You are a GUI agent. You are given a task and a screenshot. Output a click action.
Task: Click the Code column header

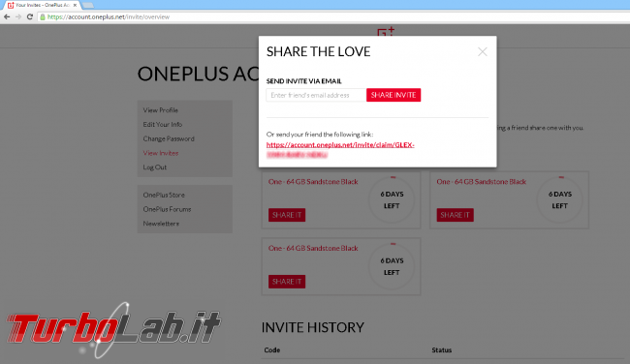272,349
